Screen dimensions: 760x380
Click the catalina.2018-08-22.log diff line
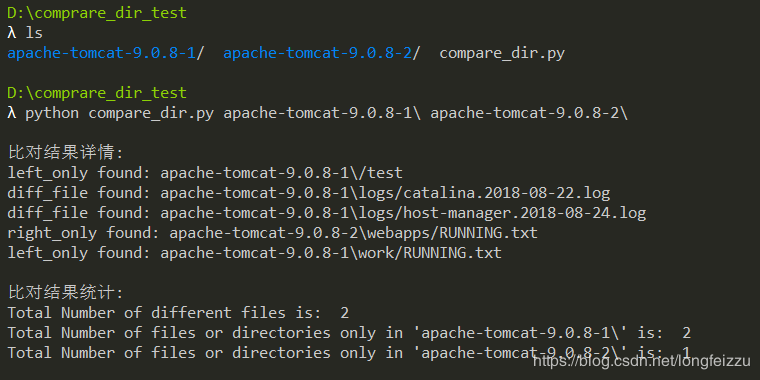click(309, 193)
